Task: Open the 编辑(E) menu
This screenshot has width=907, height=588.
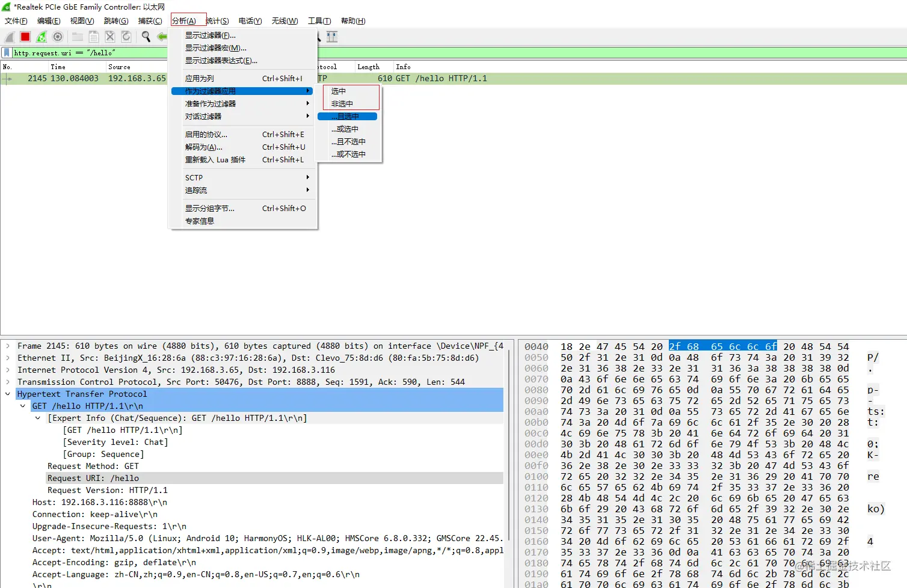Action: [49, 21]
